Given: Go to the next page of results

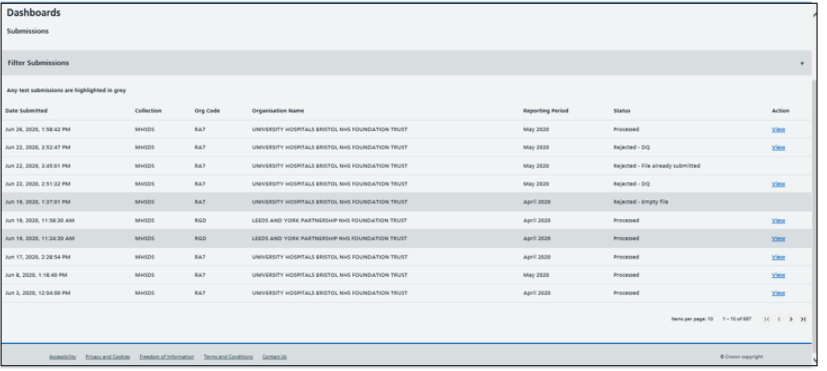Looking at the screenshot, I should pos(791,319).
